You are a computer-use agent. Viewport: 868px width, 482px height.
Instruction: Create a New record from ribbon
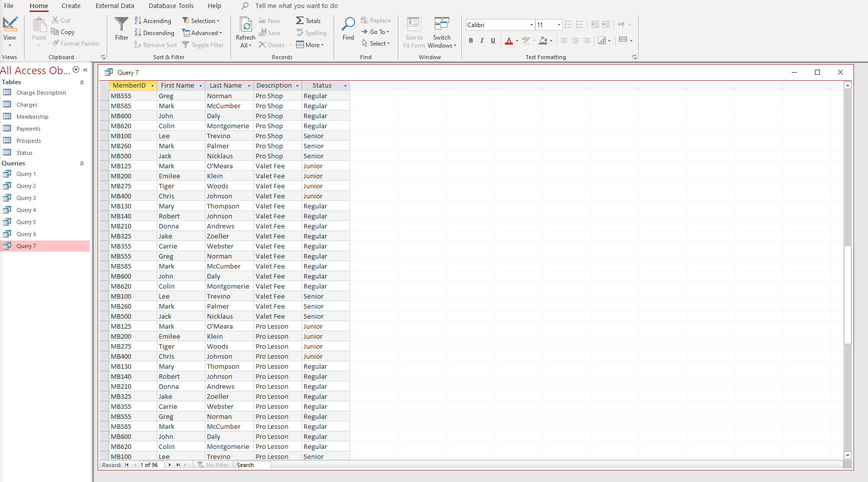click(269, 21)
